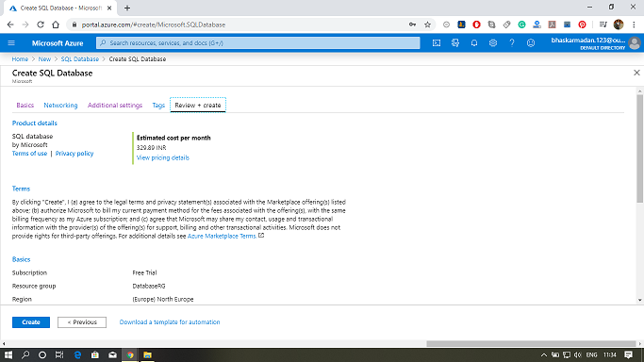Click the Pinterest extension icon
The width and height of the screenshot is (644, 362).
582,25
